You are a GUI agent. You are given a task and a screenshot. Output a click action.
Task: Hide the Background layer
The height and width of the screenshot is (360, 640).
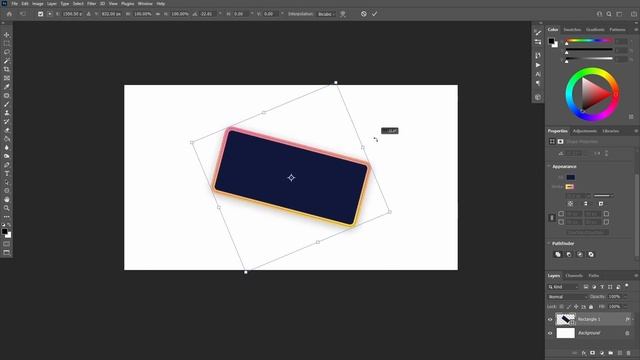(550, 333)
